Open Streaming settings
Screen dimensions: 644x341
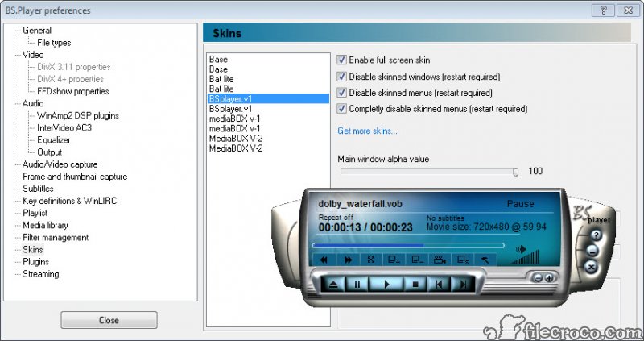(x=41, y=274)
